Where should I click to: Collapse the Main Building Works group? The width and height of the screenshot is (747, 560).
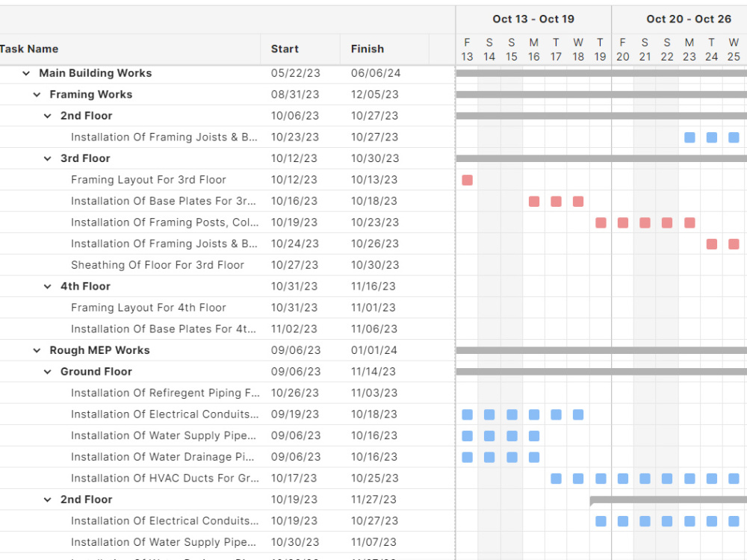tap(26, 73)
